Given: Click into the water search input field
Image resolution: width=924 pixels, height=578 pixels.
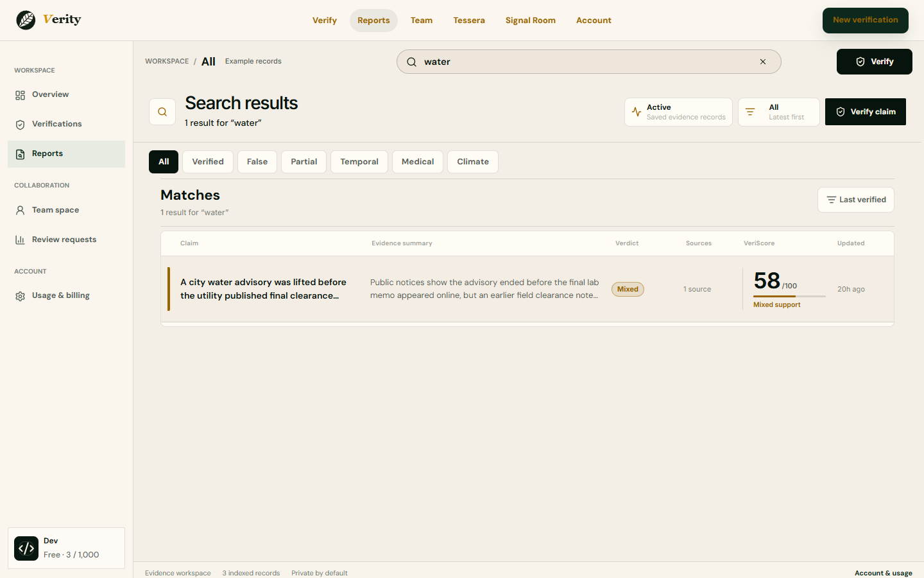Looking at the screenshot, I should [x=589, y=62].
